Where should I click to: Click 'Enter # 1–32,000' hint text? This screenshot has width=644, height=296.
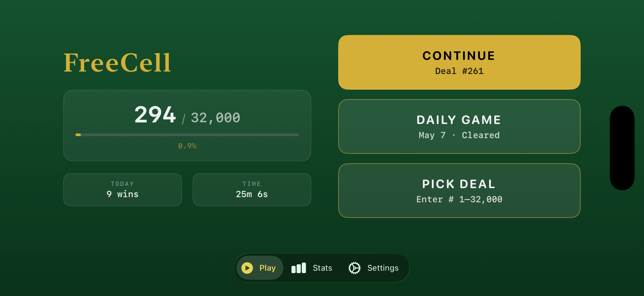[459, 199]
